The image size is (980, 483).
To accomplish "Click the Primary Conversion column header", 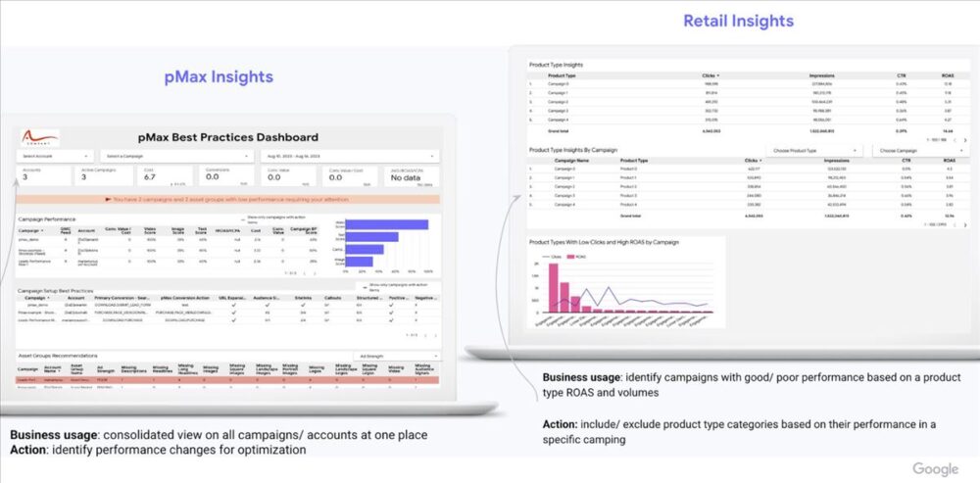I will click(x=122, y=298).
